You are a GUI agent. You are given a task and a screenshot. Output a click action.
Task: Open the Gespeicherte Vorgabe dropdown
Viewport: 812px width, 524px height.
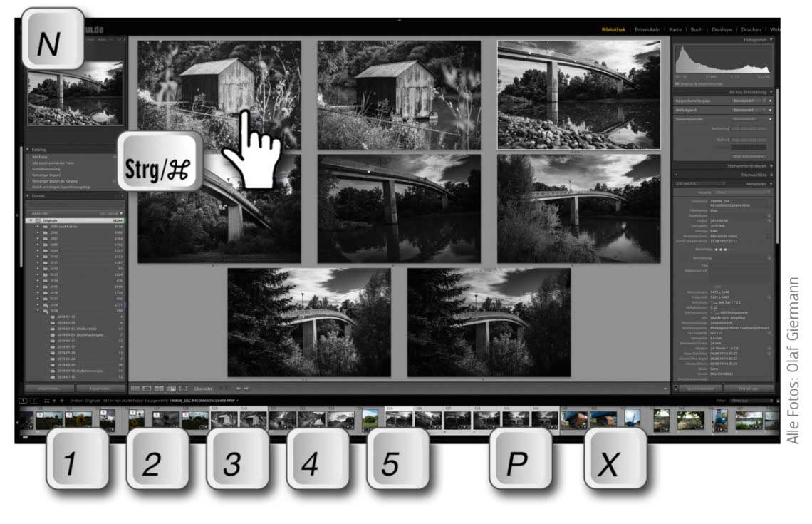click(x=748, y=101)
